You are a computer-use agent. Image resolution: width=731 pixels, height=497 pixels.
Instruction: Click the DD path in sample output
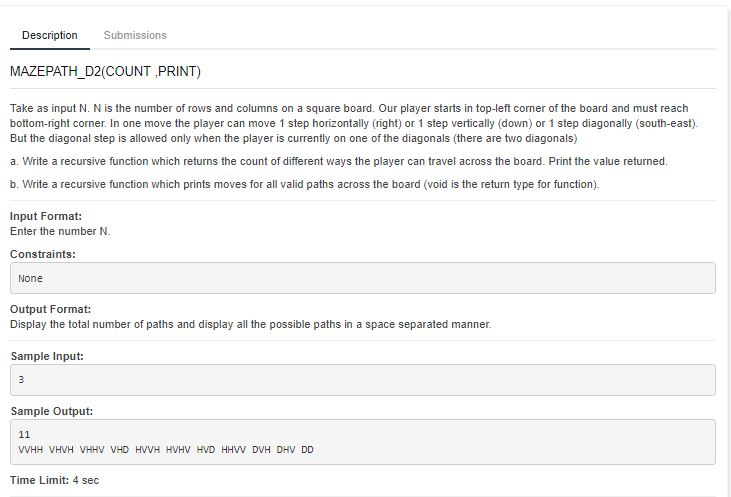pyautogui.click(x=308, y=450)
